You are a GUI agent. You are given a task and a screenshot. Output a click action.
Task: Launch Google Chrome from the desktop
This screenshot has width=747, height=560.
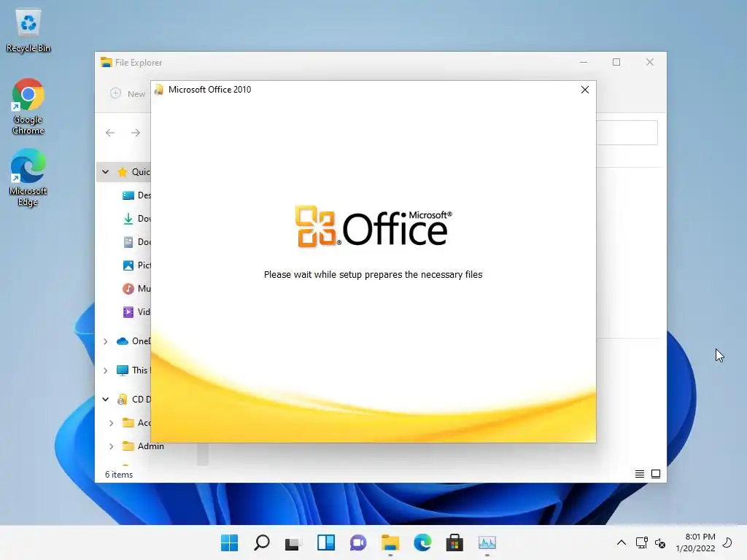(x=28, y=106)
